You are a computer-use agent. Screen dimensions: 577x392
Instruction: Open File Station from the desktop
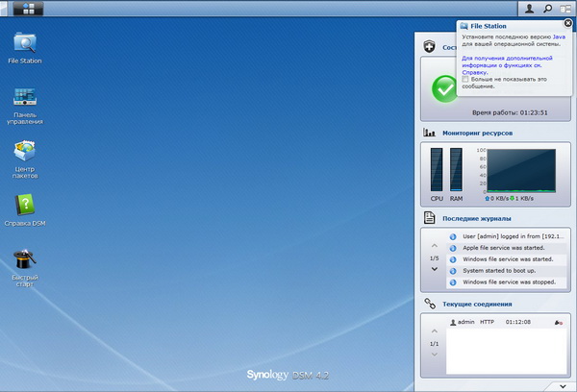coord(25,44)
